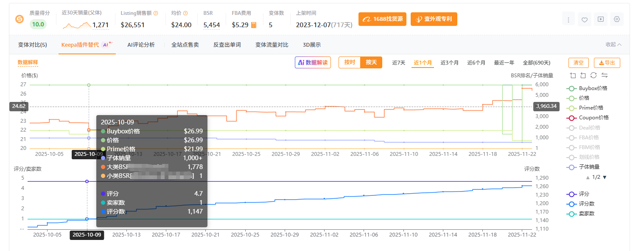Screen dimensions: 644x251
Task: Switch chart to 按时 hourly view
Action: tap(350, 62)
